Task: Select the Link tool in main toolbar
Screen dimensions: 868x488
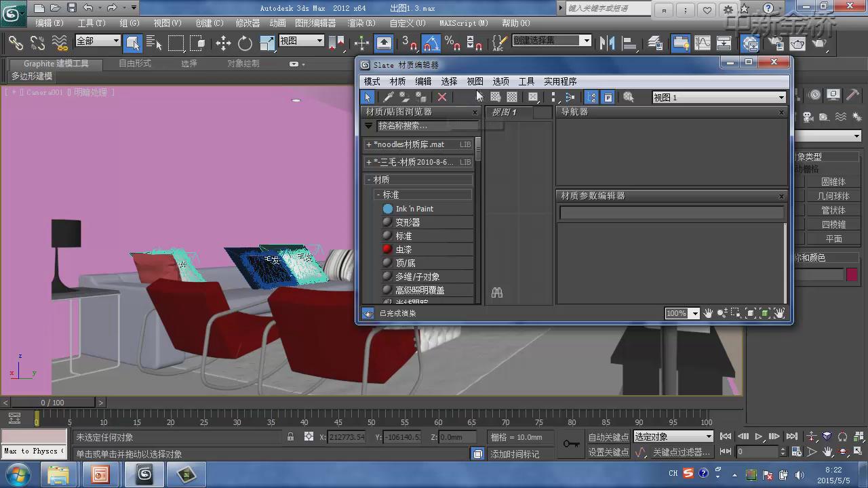Action: tap(15, 43)
